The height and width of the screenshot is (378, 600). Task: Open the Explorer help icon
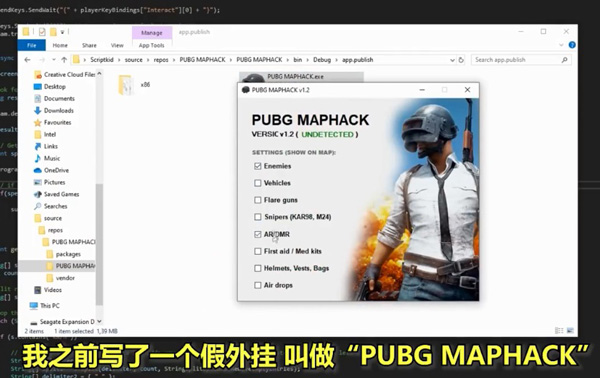572,45
